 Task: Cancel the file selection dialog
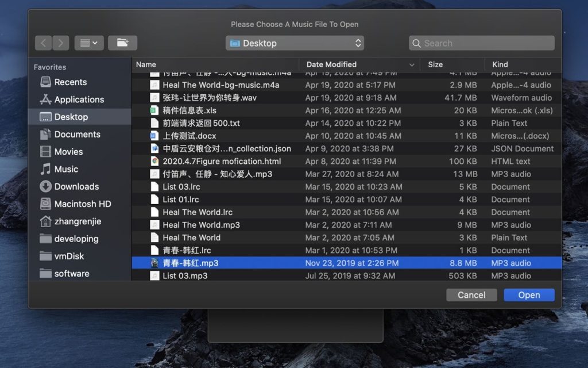coord(471,295)
